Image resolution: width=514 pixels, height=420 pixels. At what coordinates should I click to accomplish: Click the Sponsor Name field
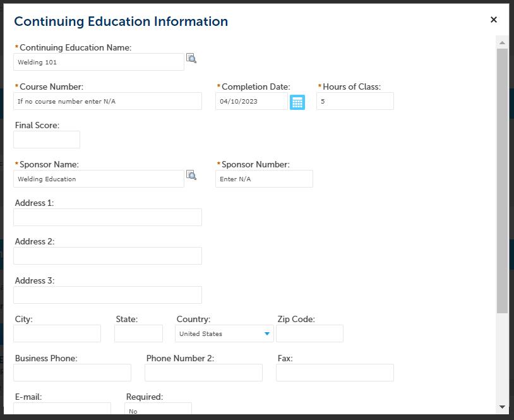pos(99,179)
